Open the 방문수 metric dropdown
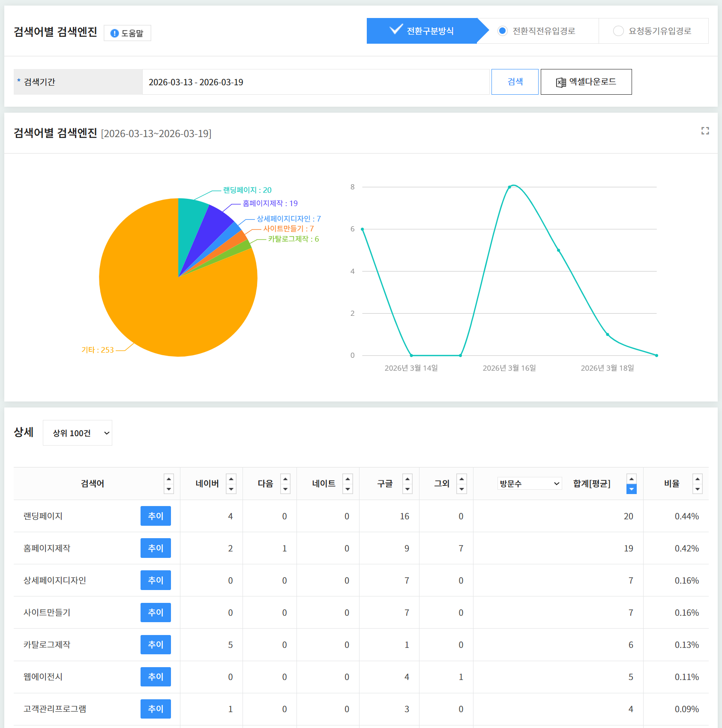This screenshot has height=728, width=722. coord(529,483)
